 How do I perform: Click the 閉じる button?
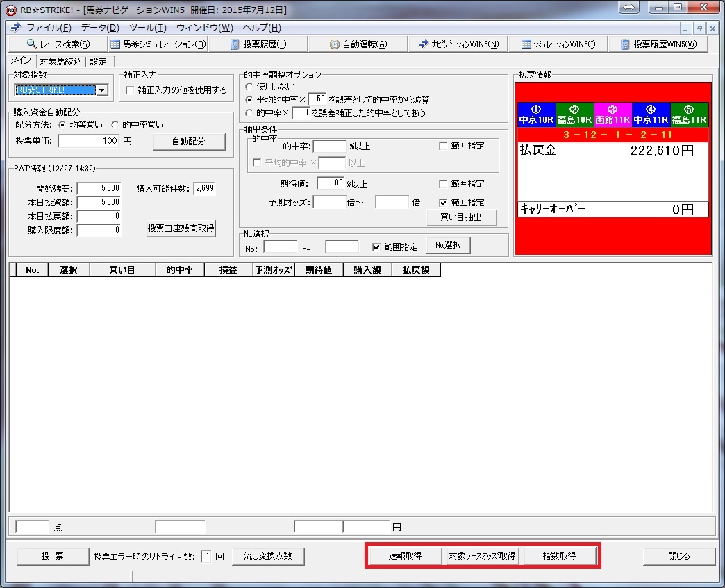click(x=678, y=556)
